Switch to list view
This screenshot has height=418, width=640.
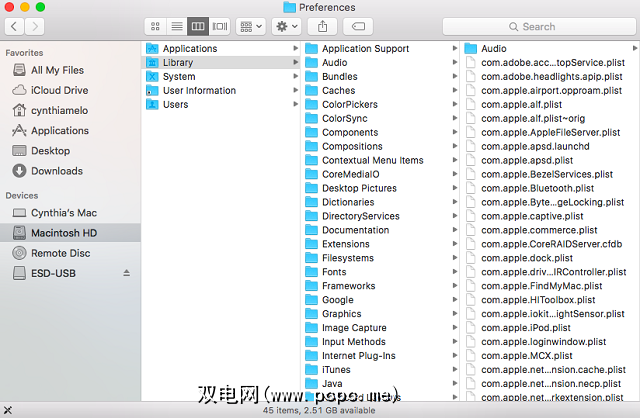(177, 27)
